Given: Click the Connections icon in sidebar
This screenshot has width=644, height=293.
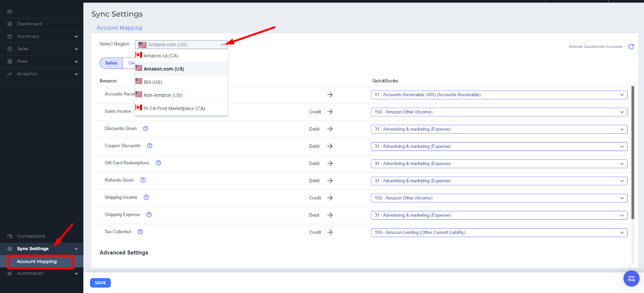Looking at the screenshot, I should (10, 236).
